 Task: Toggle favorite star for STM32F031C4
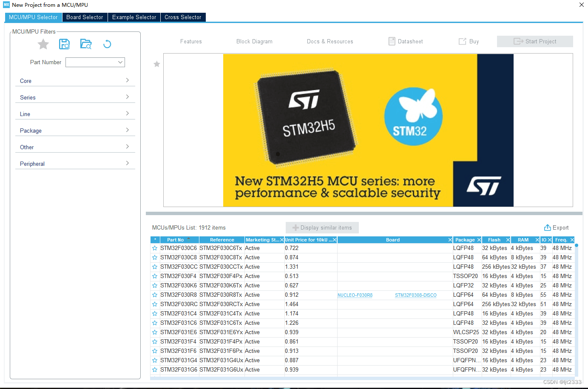[155, 314]
